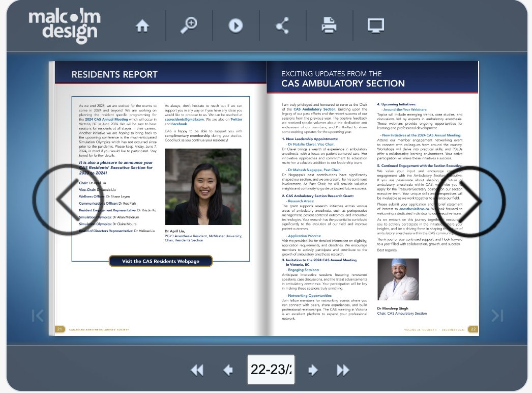The width and height of the screenshot is (532, 393).
Task: Click 'Around-the-Year Webinars' subheading
Action: pos(404,109)
